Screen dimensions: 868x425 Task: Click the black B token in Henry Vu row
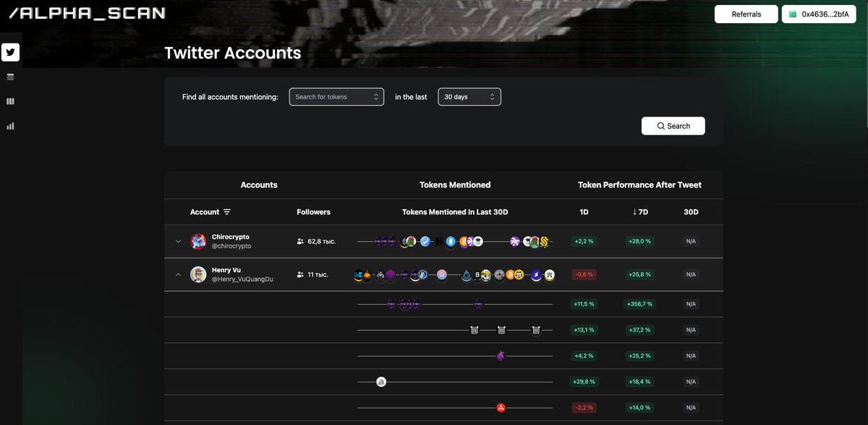pos(477,275)
